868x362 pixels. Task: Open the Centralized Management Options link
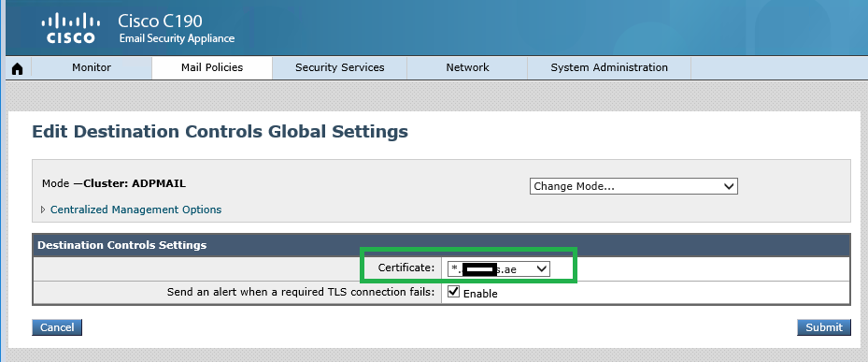click(x=135, y=210)
